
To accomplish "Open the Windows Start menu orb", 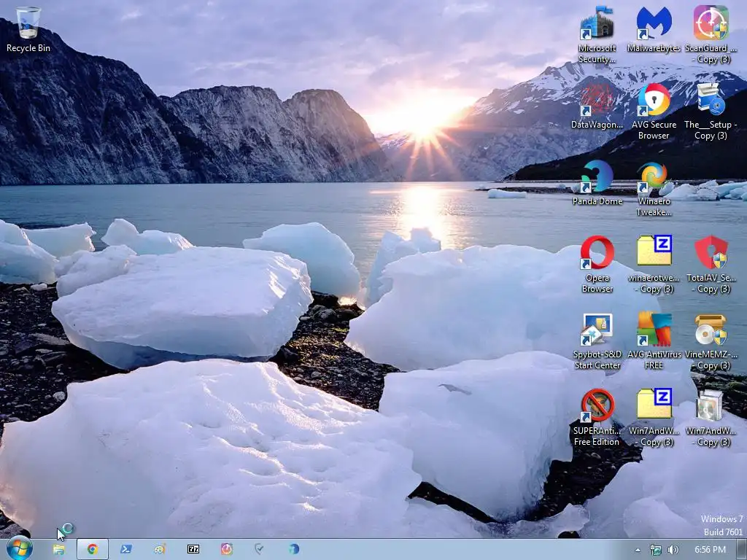I will click(x=20, y=549).
